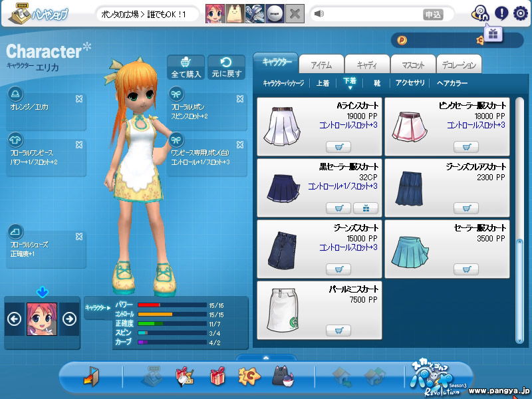Add ジーンズスカート to cart

338,269
